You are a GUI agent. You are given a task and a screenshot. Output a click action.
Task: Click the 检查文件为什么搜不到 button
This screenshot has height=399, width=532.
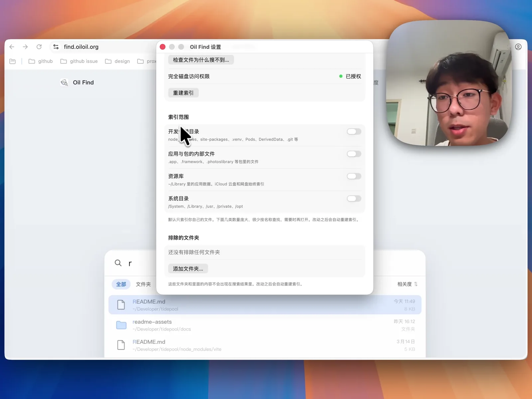click(x=201, y=60)
